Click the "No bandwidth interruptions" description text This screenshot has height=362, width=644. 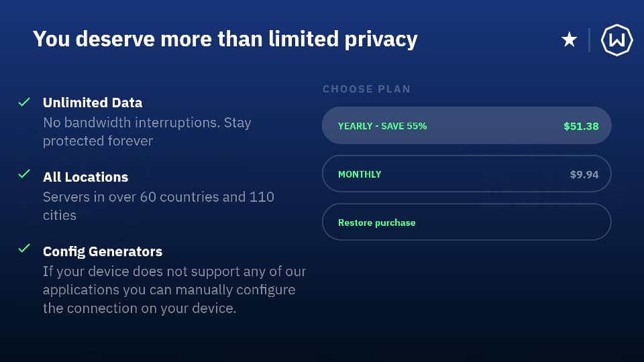point(146,131)
